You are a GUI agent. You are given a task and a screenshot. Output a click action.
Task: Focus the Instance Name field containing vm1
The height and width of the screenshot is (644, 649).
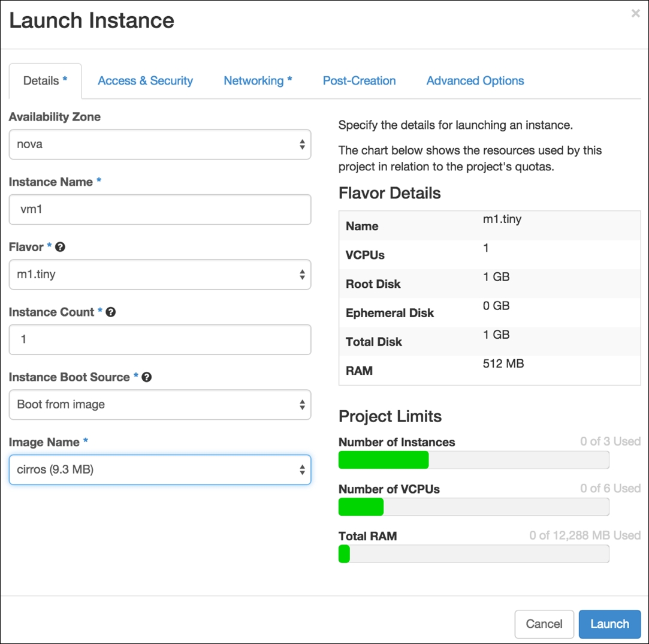(x=160, y=209)
